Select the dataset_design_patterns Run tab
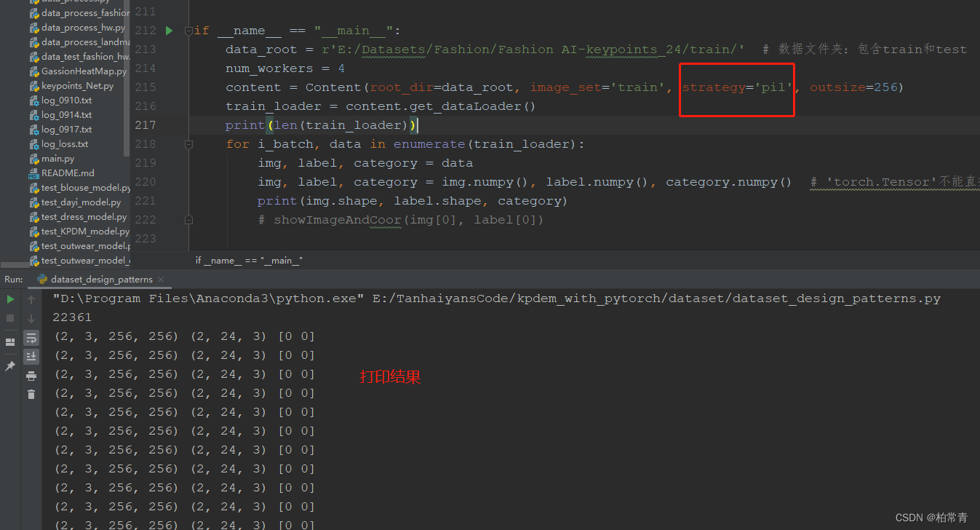980x530 pixels. tap(101, 279)
